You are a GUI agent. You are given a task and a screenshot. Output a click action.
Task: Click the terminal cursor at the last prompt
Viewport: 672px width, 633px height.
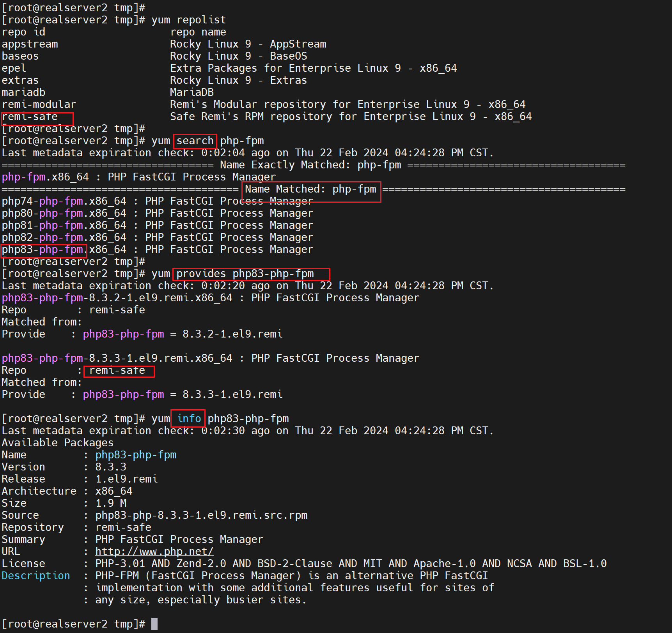[154, 624]
